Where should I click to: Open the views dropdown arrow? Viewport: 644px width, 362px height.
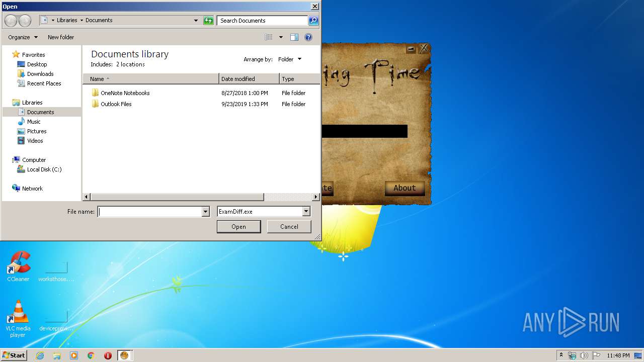281,37
